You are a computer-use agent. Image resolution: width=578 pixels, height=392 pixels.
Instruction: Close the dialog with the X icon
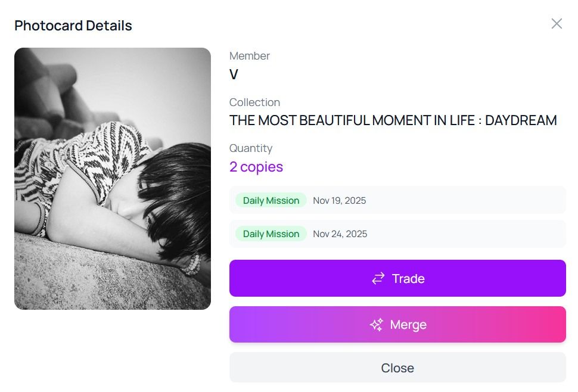click(557, 24)
